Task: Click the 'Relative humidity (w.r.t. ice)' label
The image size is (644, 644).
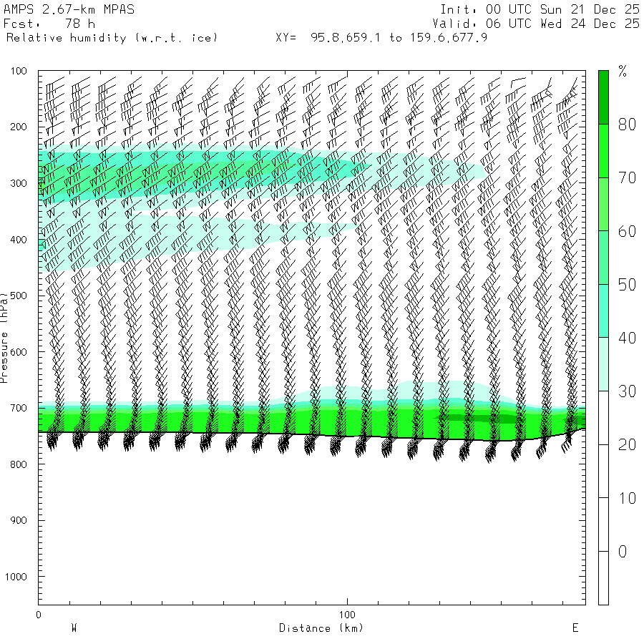Action: (112, 38)
